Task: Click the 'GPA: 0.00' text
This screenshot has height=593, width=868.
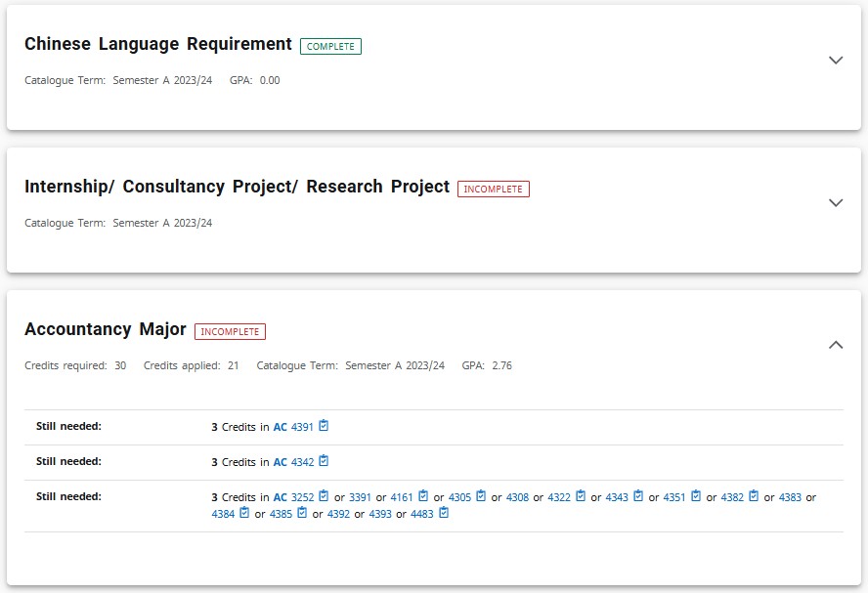Action: 255,80
